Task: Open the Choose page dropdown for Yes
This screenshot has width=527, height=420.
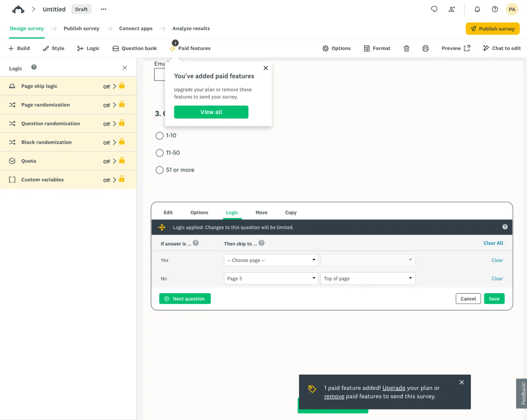Action: 271,260
